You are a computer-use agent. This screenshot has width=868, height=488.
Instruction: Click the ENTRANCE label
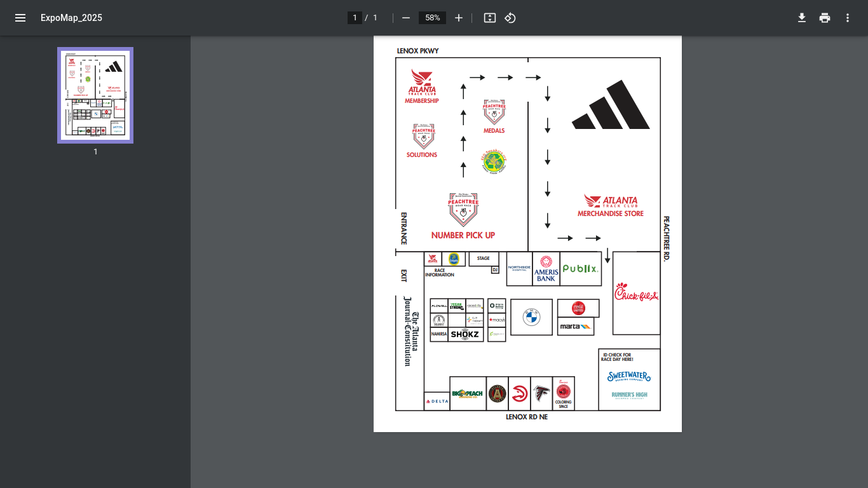coord(403,229)
